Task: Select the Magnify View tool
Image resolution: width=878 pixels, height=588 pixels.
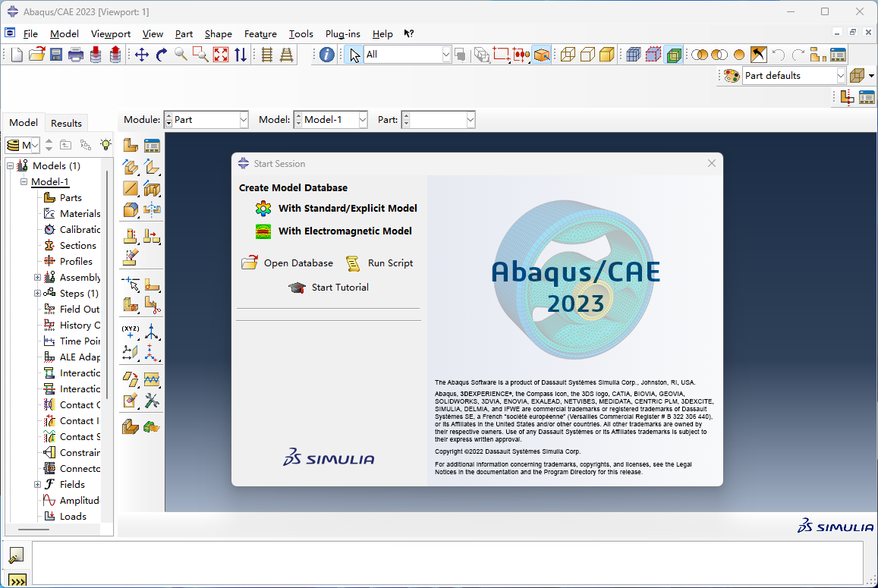Action: pyautogui.click(x=181, y=55)
